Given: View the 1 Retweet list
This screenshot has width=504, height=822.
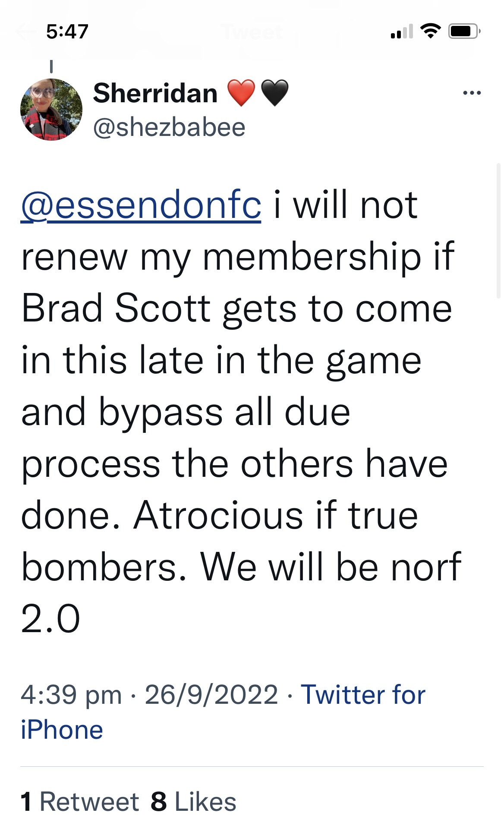Looking at the screenshot, I should pyautogui.click(x=79, y=802).
